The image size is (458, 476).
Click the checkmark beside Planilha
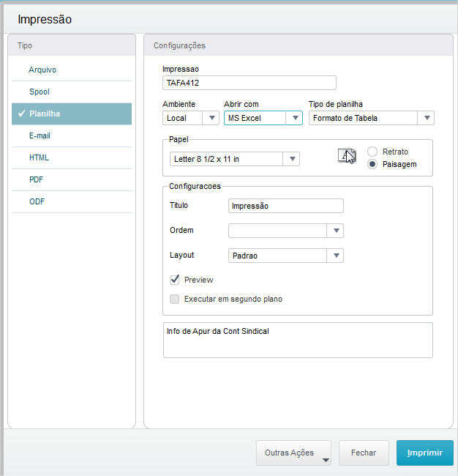(x=22, y=114)
